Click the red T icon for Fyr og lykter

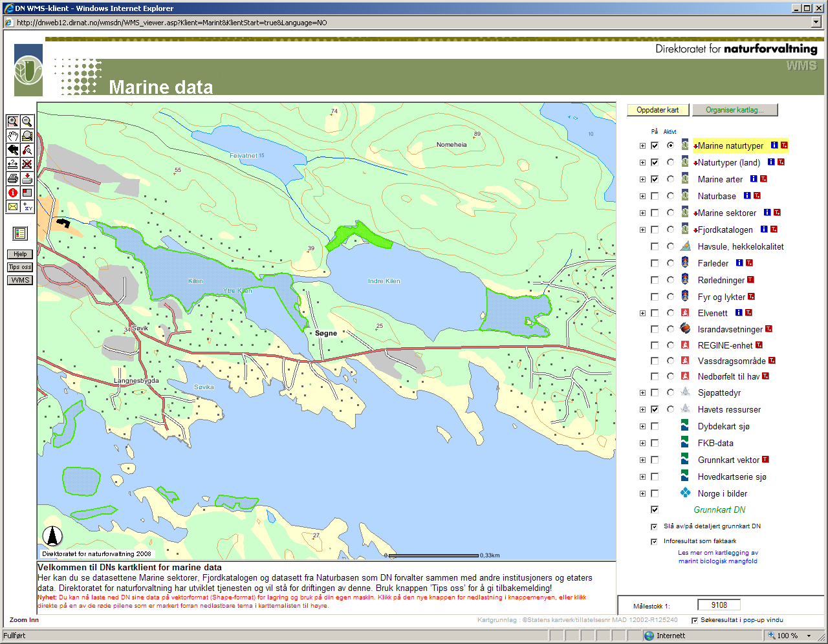751,297
